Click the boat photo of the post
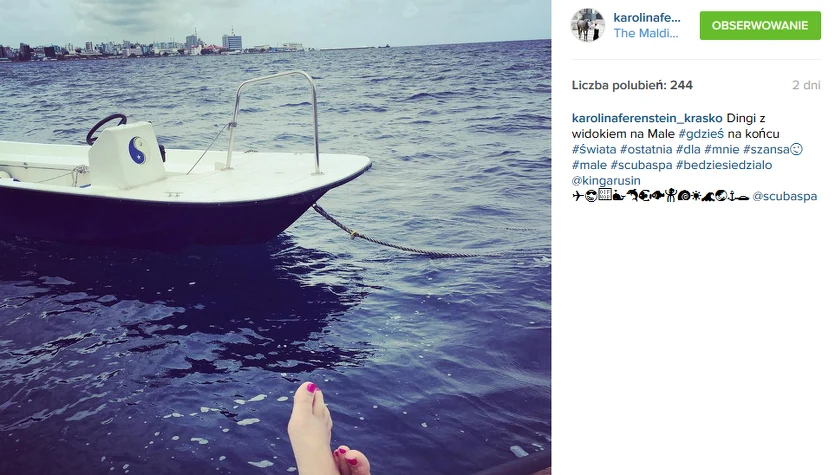835x475 pixels. click(275, 238)
